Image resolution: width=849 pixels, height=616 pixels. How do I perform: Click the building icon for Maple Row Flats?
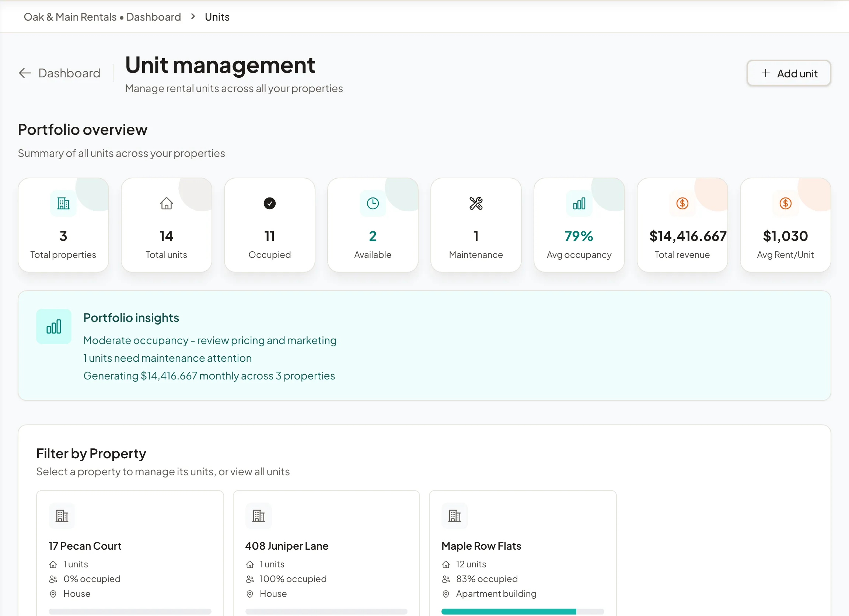click(455, 516)
